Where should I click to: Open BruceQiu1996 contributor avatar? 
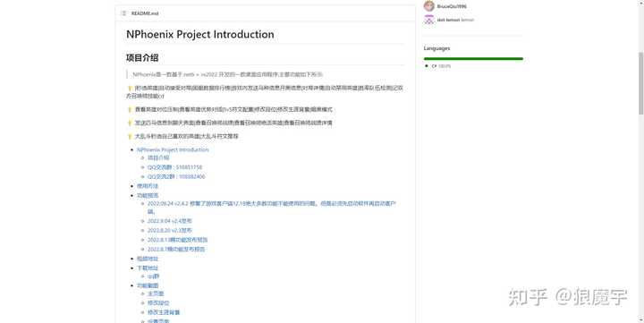[x=428, y=5]
